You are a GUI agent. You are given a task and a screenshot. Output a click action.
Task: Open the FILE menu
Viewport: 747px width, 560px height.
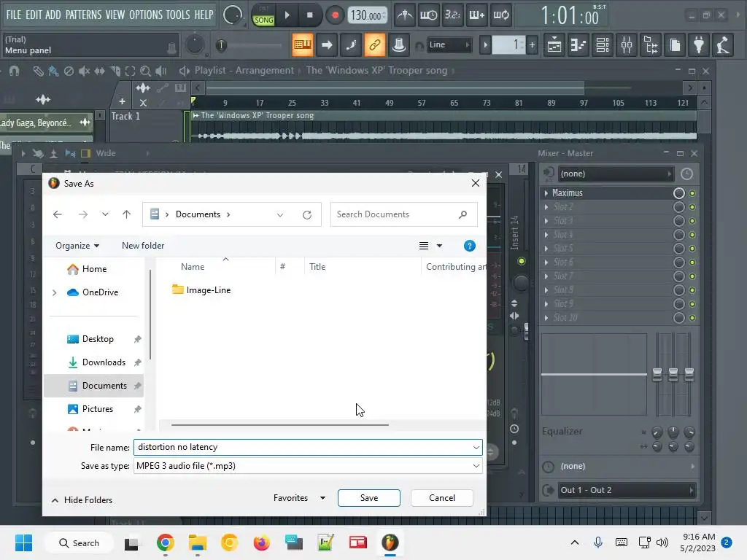click(13, 15)
